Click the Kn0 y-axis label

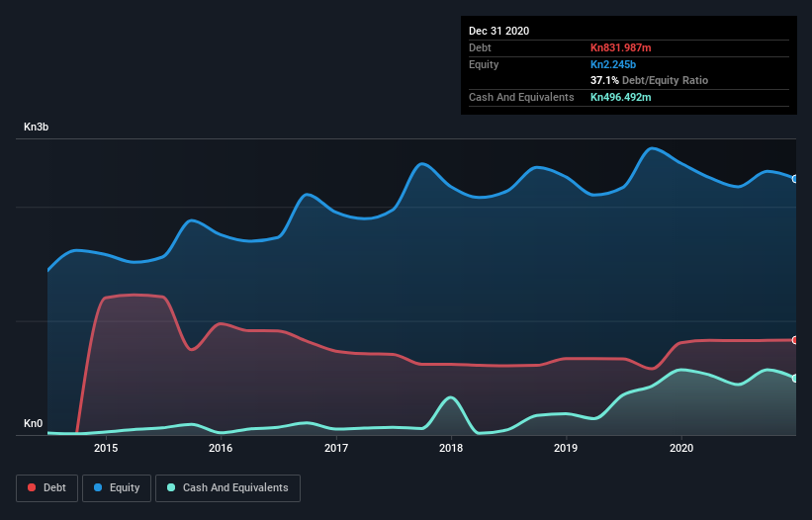coord(34,423)
